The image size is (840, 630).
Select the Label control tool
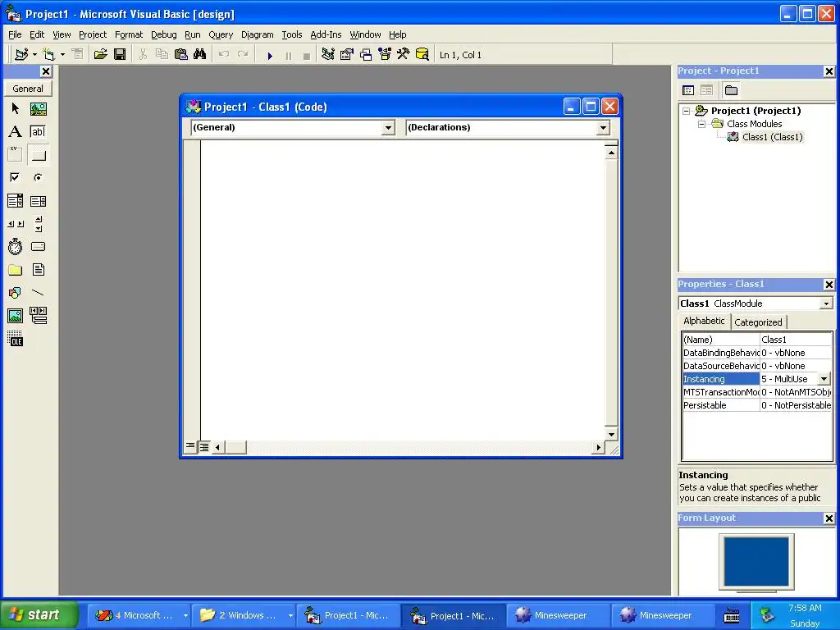click(x=15, y=132)
